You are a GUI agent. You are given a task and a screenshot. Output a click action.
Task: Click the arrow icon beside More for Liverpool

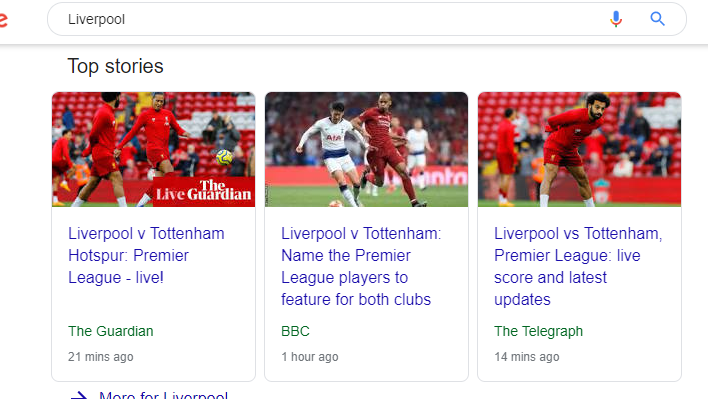tap(79, 396)
